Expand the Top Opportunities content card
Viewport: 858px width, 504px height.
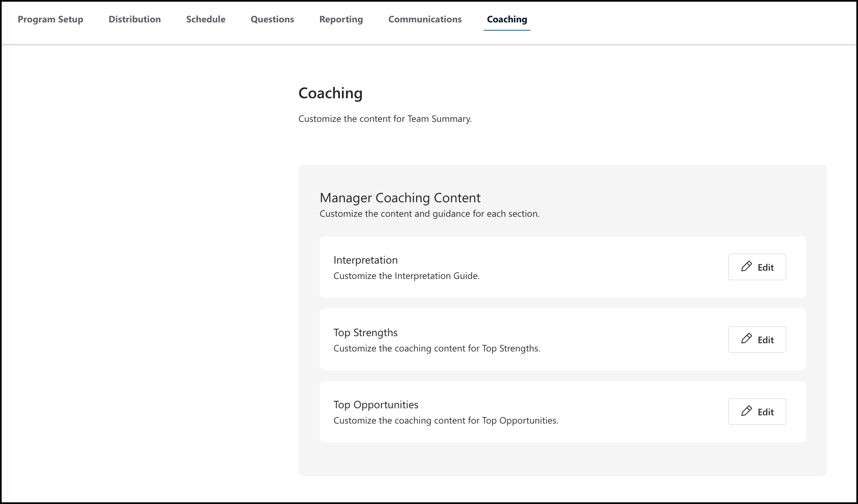tap(757, 412)
